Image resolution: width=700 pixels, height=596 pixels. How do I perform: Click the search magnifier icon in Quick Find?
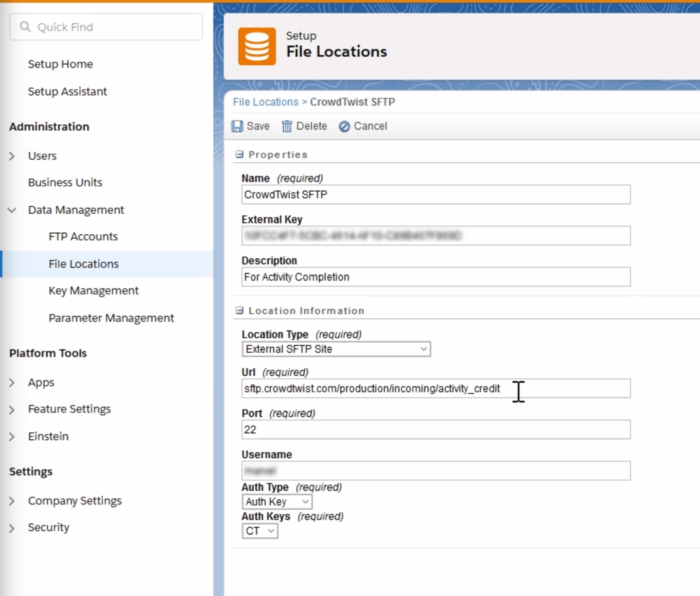tap(26, 27)
